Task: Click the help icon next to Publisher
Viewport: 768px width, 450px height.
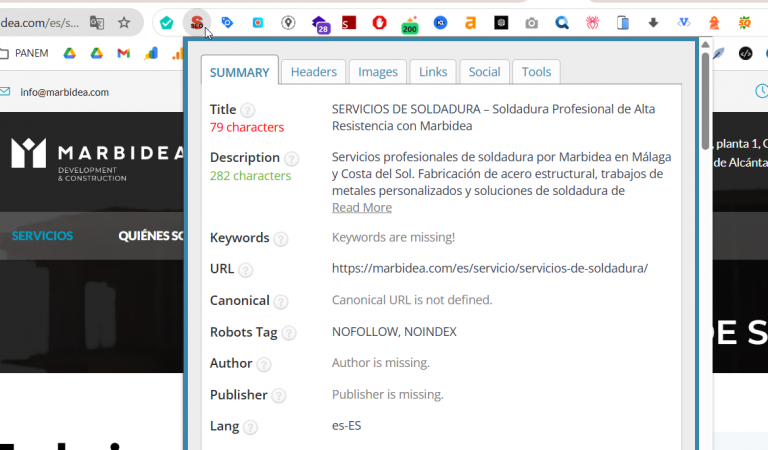Action: [279, 396]
